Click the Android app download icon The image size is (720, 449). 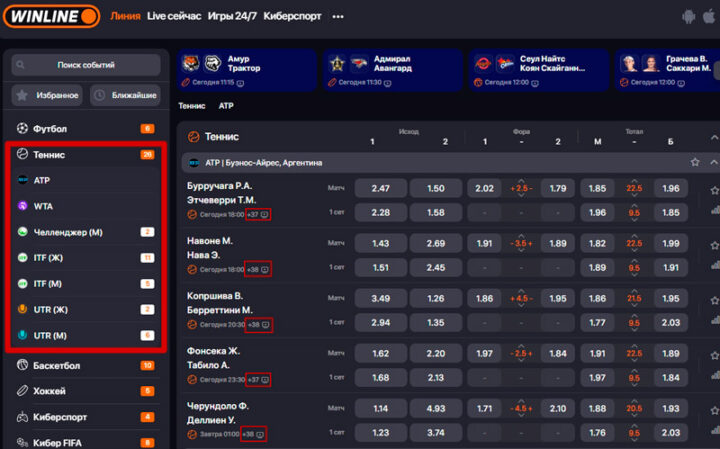pos(687,16)
